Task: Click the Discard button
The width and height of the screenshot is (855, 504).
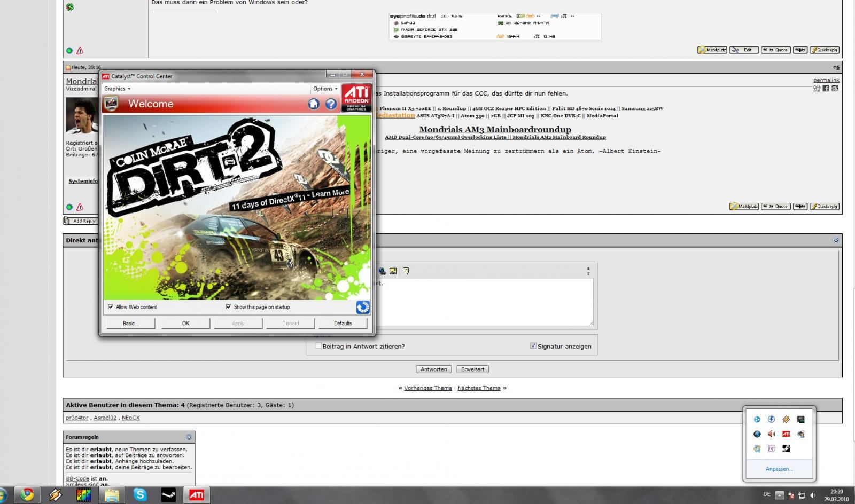Action: 291,323
